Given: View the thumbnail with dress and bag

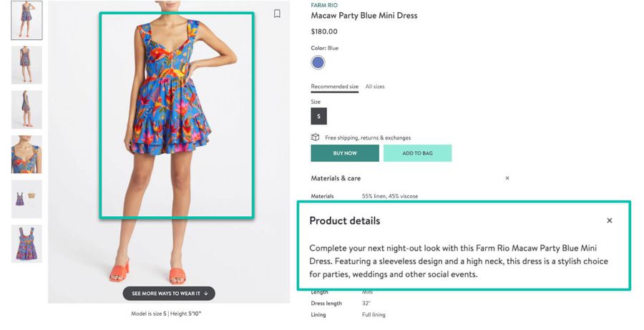Looking at the screenshot, I should (26, 199).
